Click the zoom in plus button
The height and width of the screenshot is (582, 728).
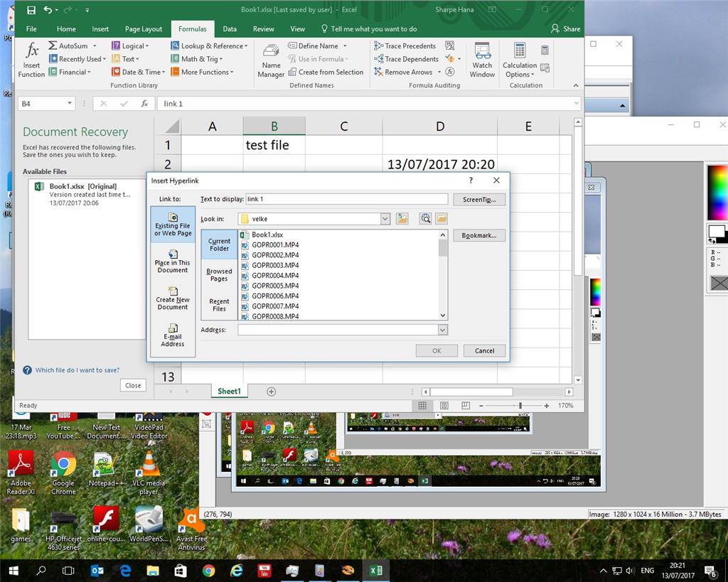point(547,406)
